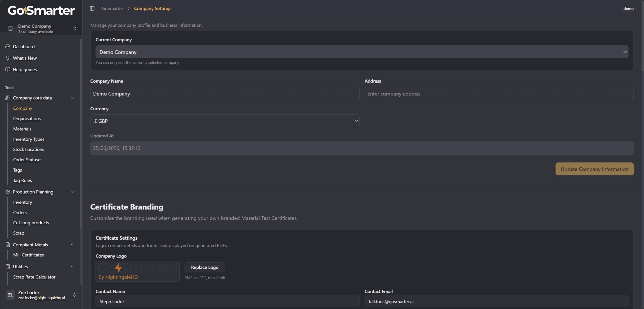The width and height of the screenshot is (644, 309).
Task: Click the GoSmarter breadcrumb link
Action: click(112, 9)
